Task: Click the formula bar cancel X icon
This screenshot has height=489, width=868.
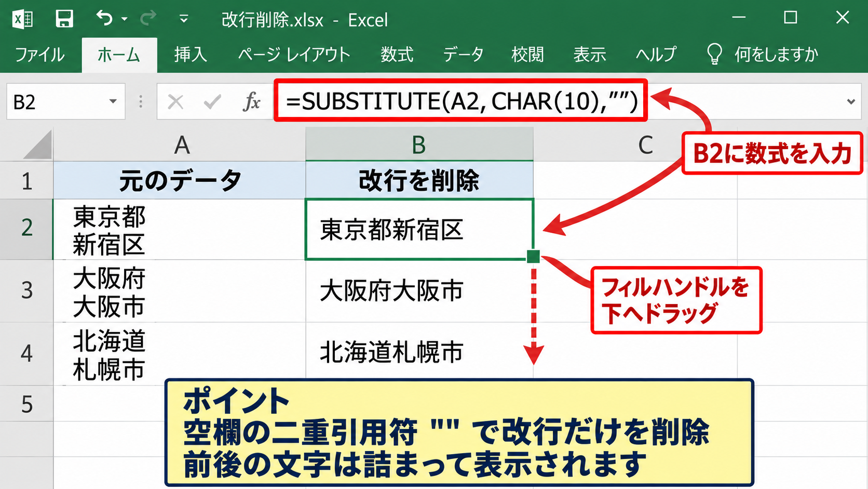Action: point(175,102)
